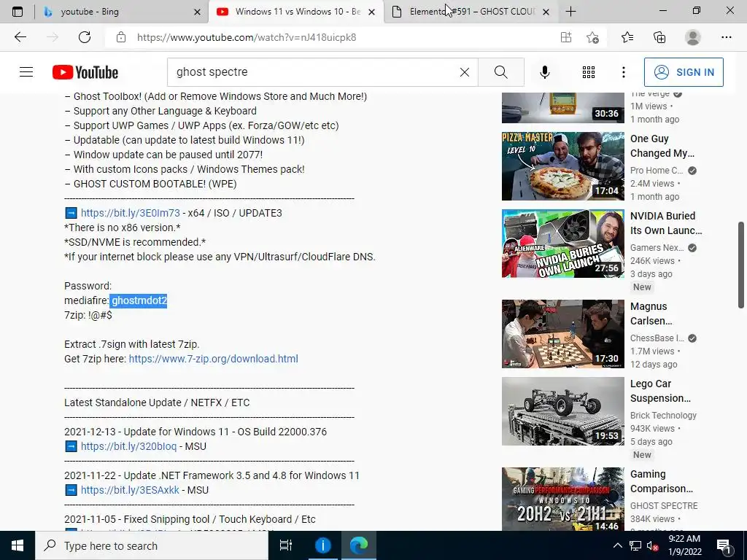The image size is (747, 560).
Task: Open the 30:36 video thumbnail
Action: [x=562, y=108]
